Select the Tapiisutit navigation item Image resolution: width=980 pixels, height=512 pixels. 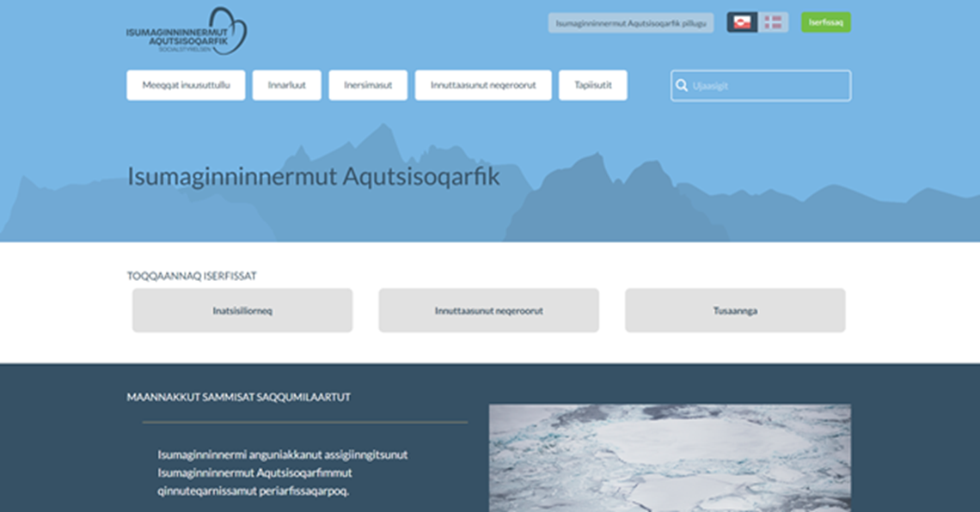[592, 86]
